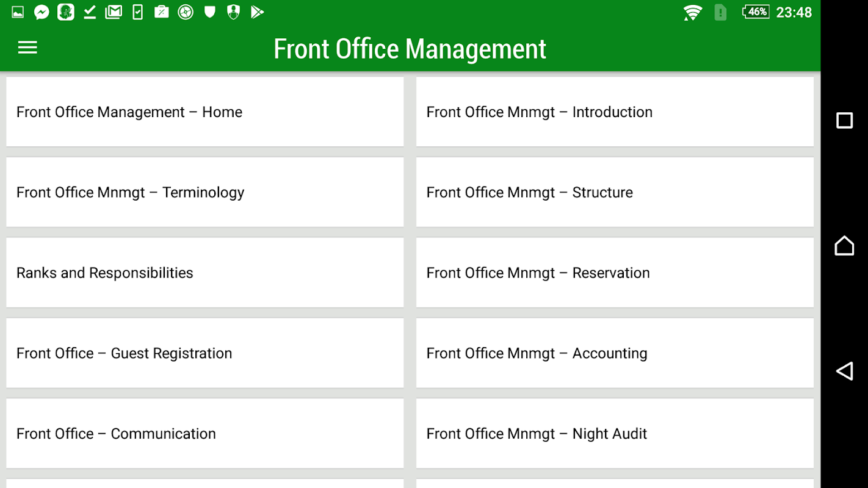This screenshot has width=868, height=488.
Task: Open Front Office Mnmgt – Introduction
Action: click(615, 112)
